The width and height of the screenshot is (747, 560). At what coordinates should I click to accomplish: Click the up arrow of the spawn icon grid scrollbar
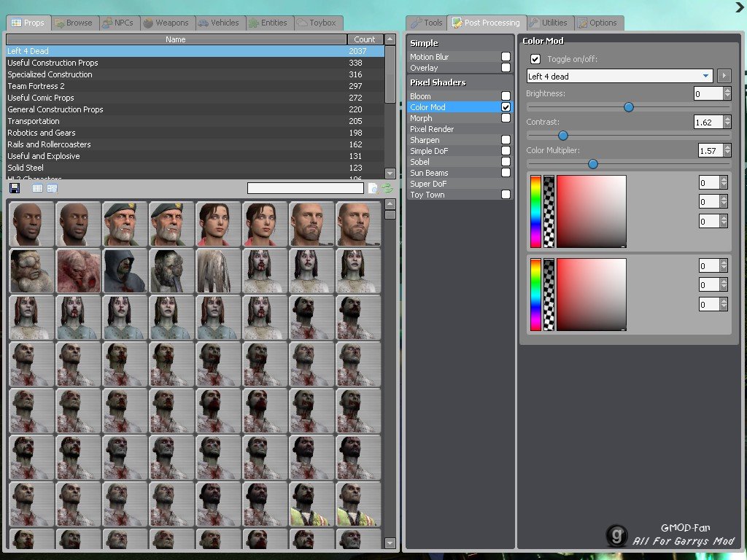tap(390, 204)
